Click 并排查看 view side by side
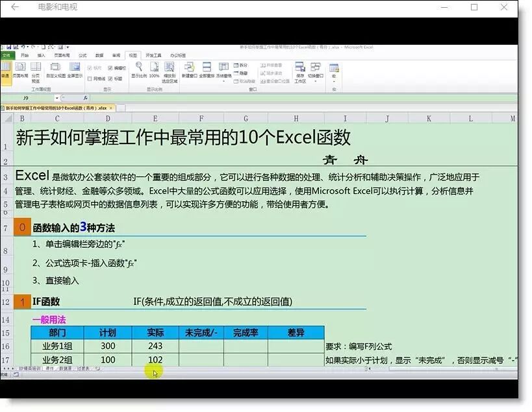The height and width of the screenshot is (412, 532). point(271,65)
